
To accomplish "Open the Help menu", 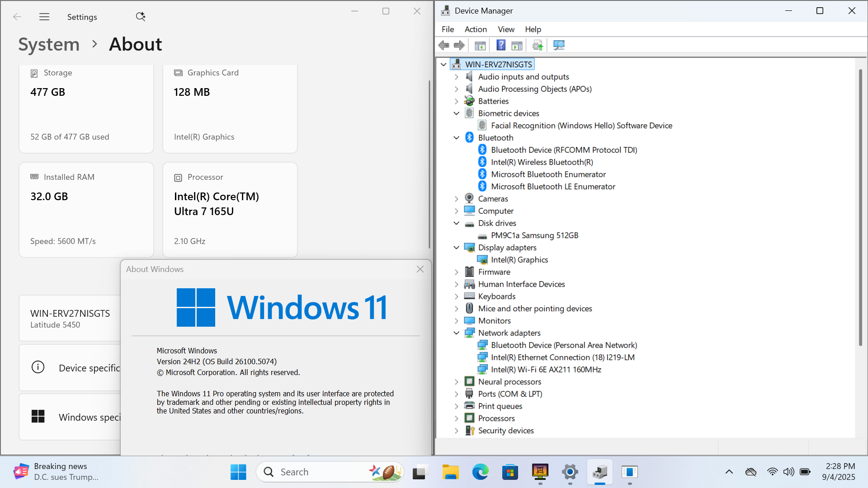I will pyautogui.click(x=533, y=29).
